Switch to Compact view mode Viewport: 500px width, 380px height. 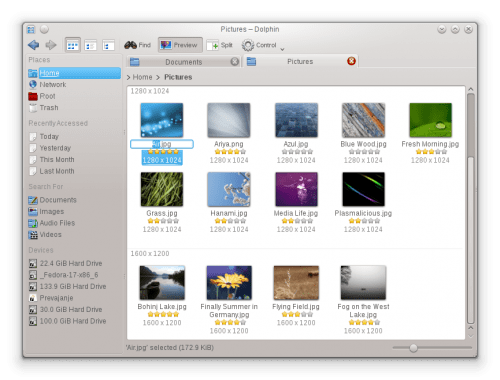pyautogui.click(x=90, y=45)
